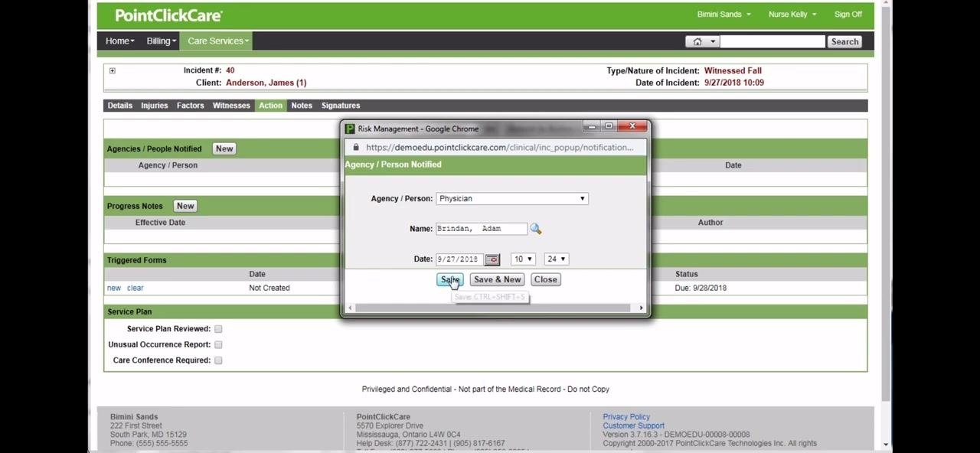The image size is (980, 453).
Task: Open the Privacy Policy link
Action: tap(626, 417)
